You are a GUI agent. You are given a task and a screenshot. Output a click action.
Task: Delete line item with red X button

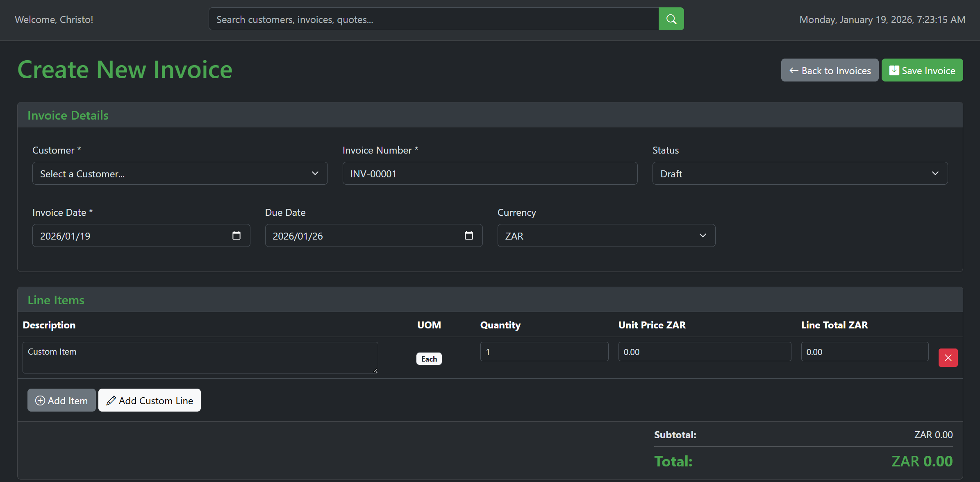pos(948,358)
